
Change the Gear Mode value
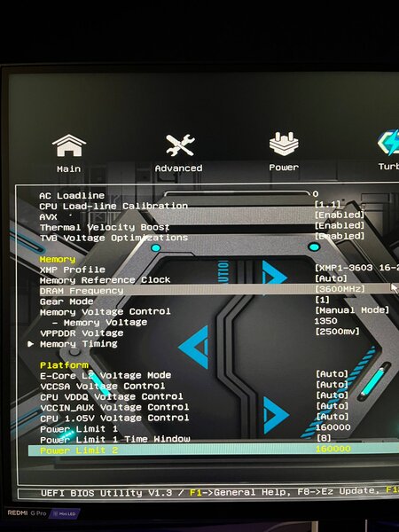click(x=323, y=300)
